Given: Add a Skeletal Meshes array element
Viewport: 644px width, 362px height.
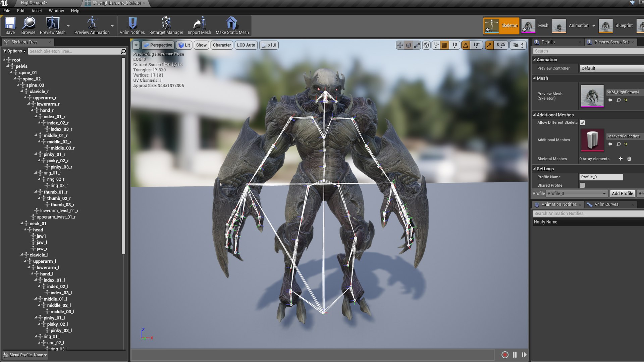Looking at the screenshot, I should point(621,159).
